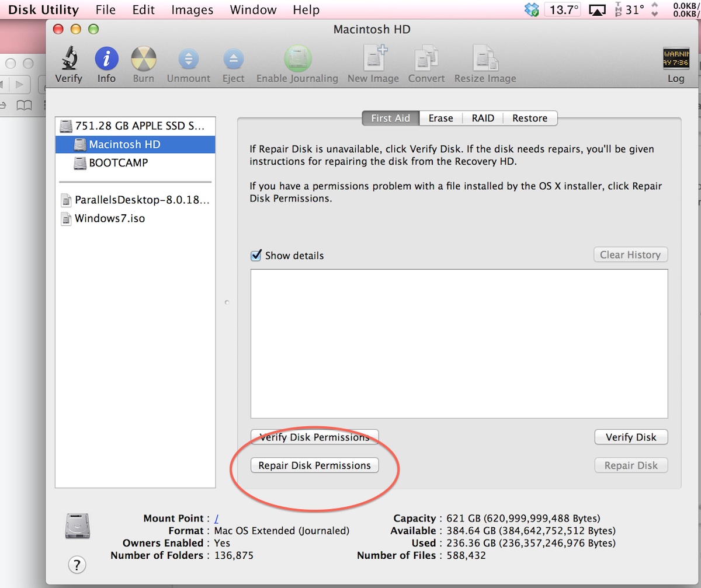Click the Owners Enabled value Yes

pos(222,543)
